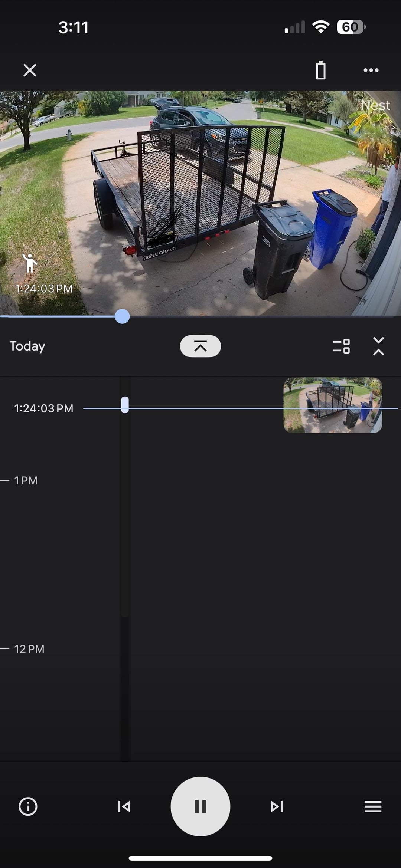Viewport: 401px width, 868px height.
Task: Click the video scrubber handle
Action: point(122,316)
